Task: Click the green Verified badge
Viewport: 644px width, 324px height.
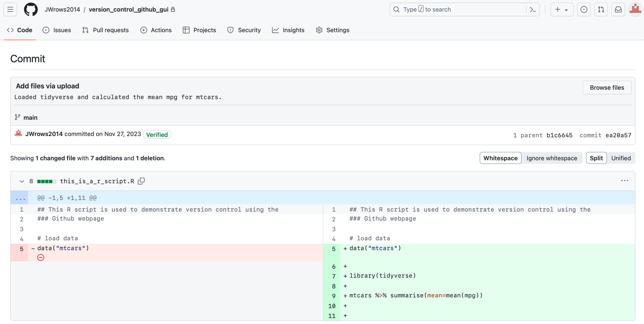Action: 157,135
